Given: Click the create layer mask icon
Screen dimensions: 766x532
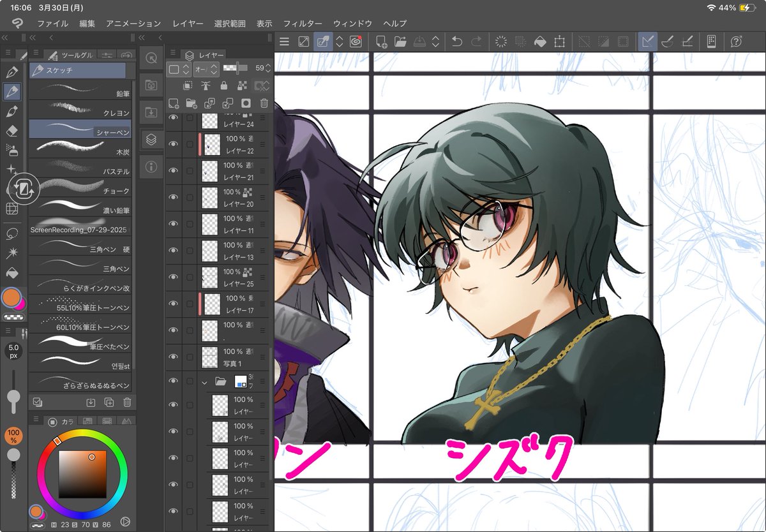Looking at the screenshot, I should click(x=246, y=103).
